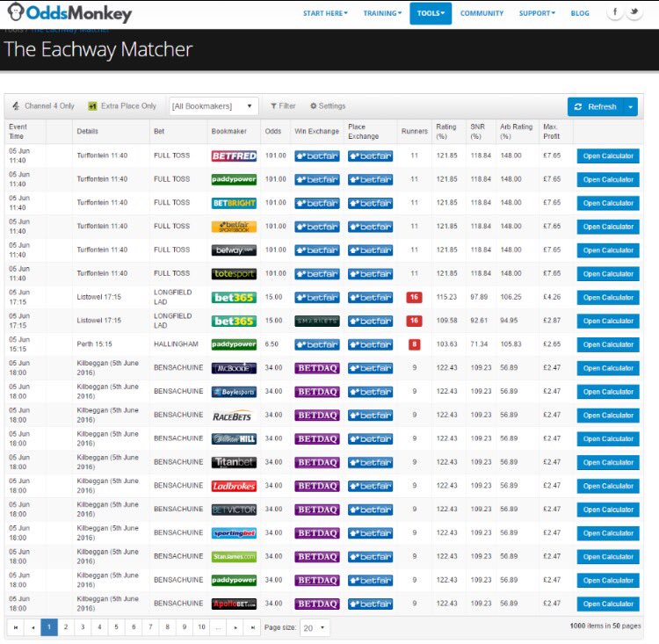This screenshot has width=659, height=644.
Task: Open Calculator for ApolloBet row
Action: point(608,604)
